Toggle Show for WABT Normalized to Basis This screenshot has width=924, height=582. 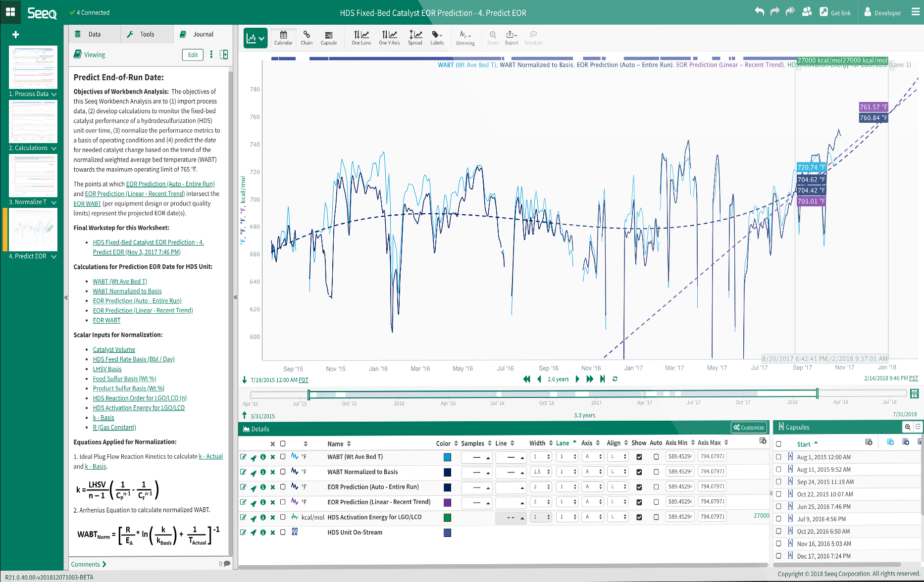[x=639, y=472]
